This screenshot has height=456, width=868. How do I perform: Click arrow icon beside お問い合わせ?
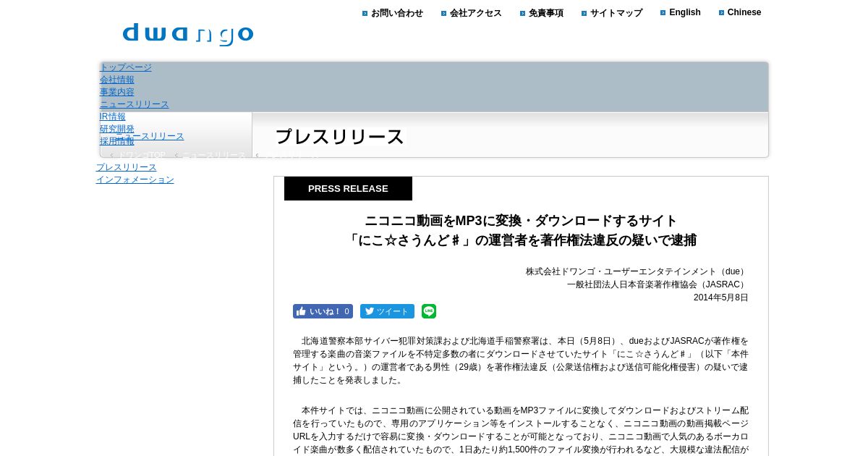[x=365, y=13]
